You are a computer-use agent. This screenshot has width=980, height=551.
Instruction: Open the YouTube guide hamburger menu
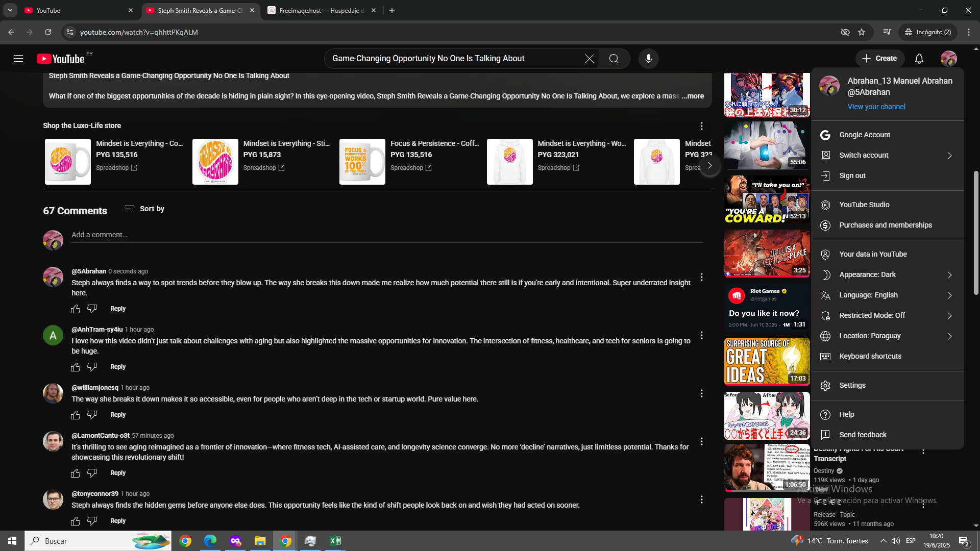click(18, 59)
